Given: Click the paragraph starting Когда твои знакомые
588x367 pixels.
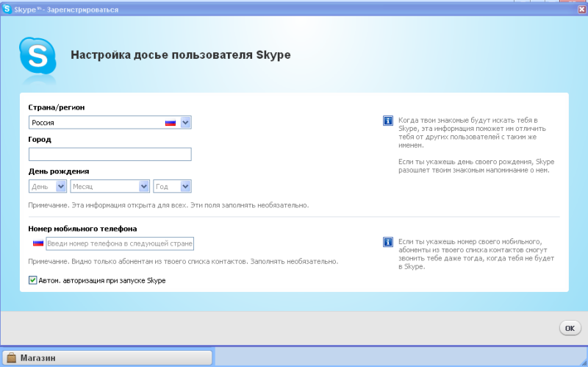Looking at the screenshot, I should tap(472, 132).
